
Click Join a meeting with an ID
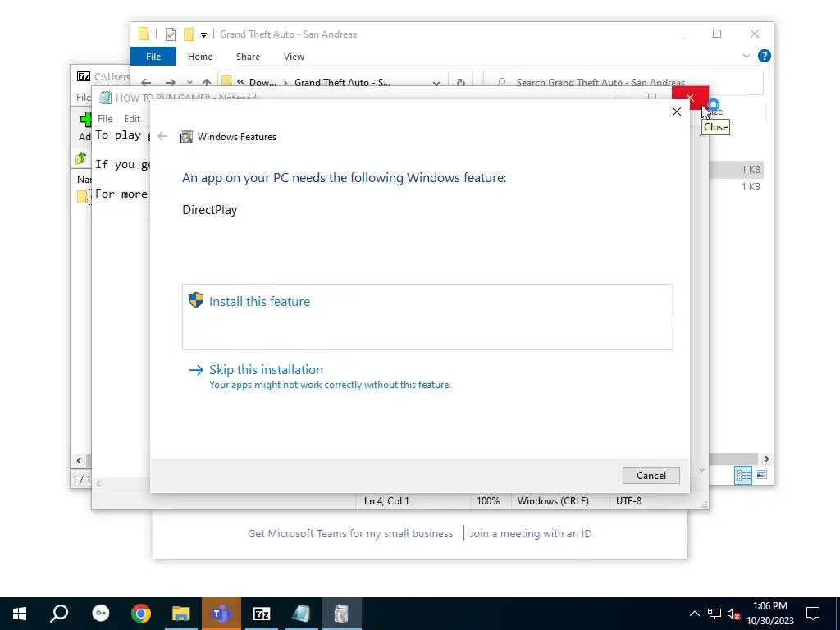531,533
